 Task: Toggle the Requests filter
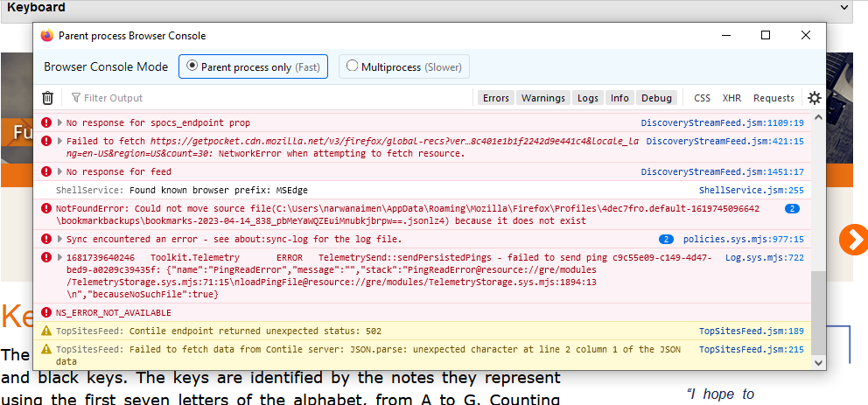coord(773,98)
